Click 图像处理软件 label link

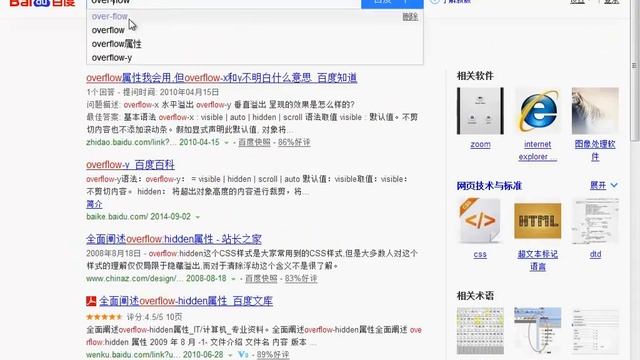coord(595,150)
